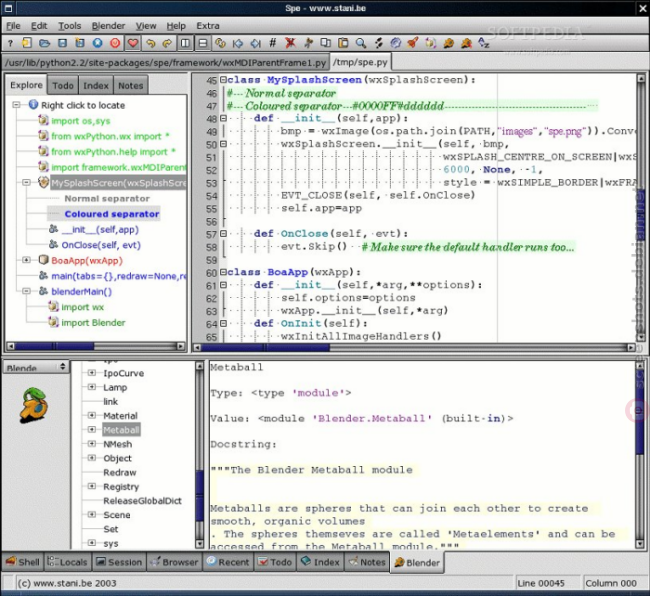
Task: Open the Locals tab at bottom
Action: [67, 562]
